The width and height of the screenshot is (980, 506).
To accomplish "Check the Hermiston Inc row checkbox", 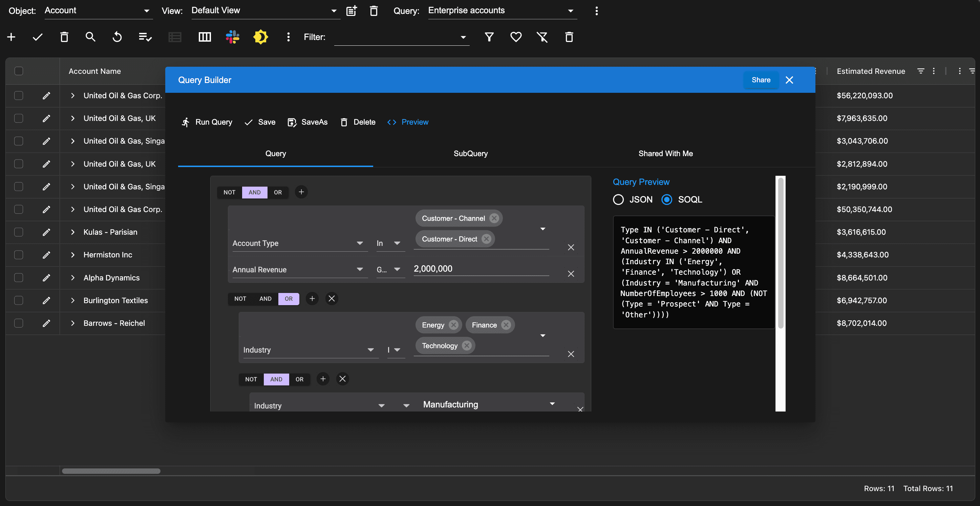I will tap(19, 255).
